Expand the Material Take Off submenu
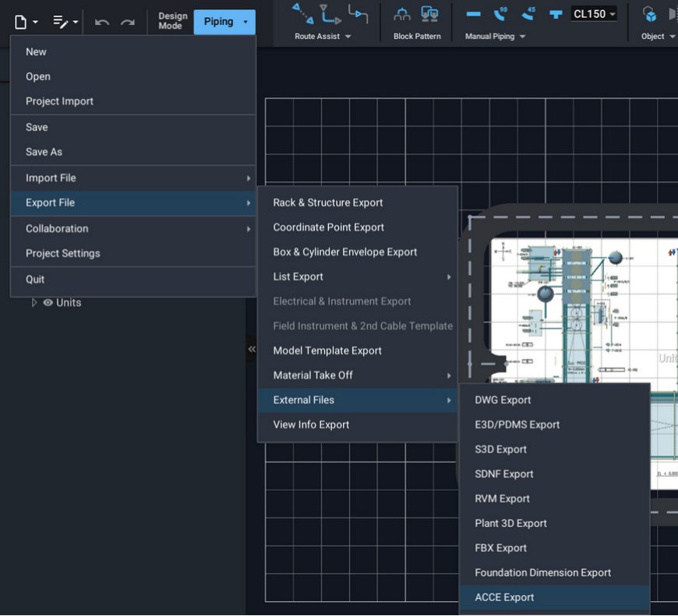Viewport: 678px width, 616px height. click(449, 375)
